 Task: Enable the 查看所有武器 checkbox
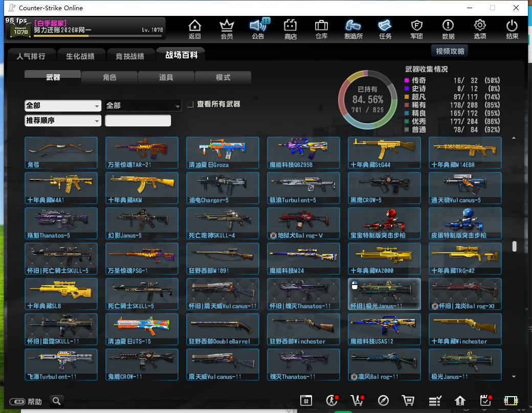click(190, 104)
